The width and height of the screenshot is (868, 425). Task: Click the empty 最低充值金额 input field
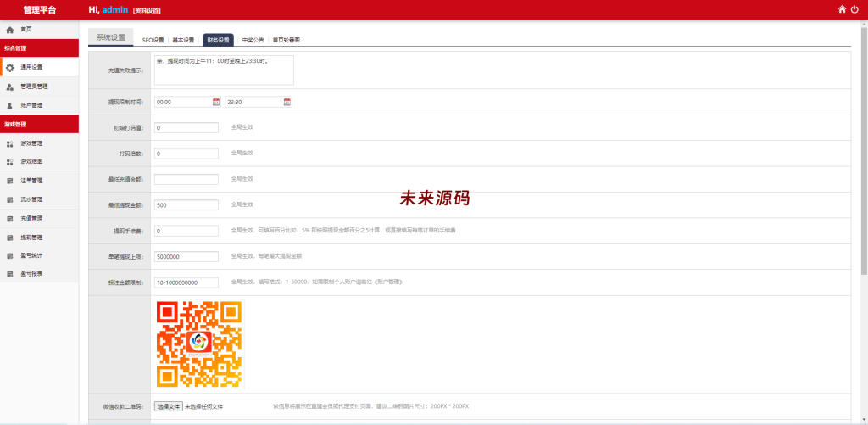(x=186, y=179)
